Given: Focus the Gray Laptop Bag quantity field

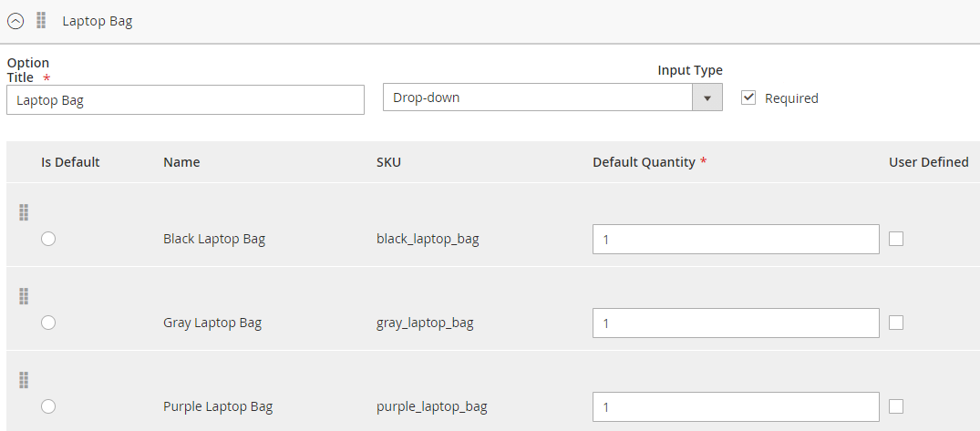Looking at the screenshot, I should (x=736, y=323).
